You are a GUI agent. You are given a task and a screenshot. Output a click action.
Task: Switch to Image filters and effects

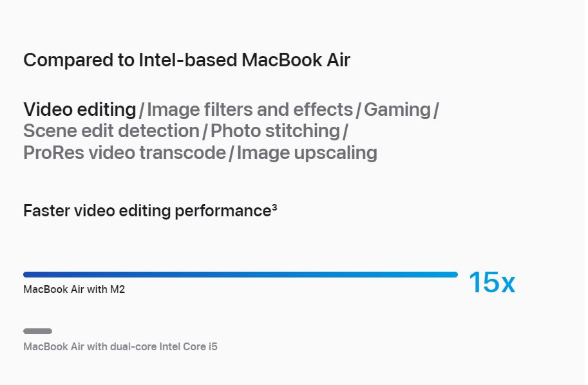click(250, 110)
